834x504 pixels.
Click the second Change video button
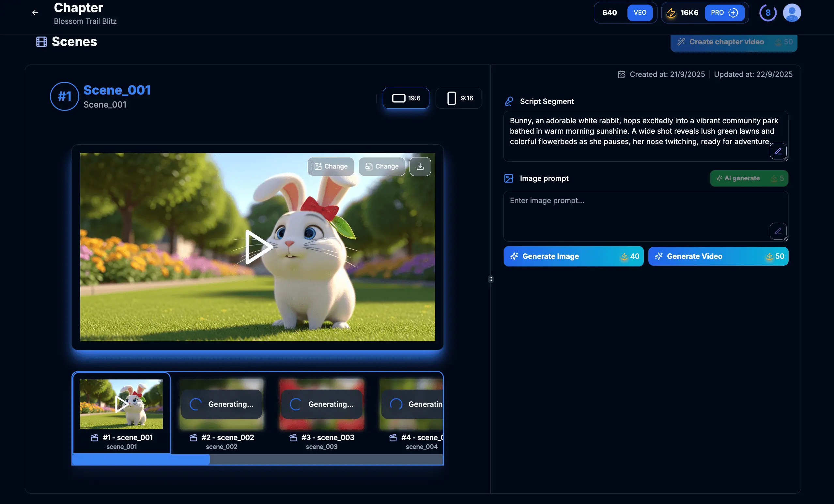382,166
